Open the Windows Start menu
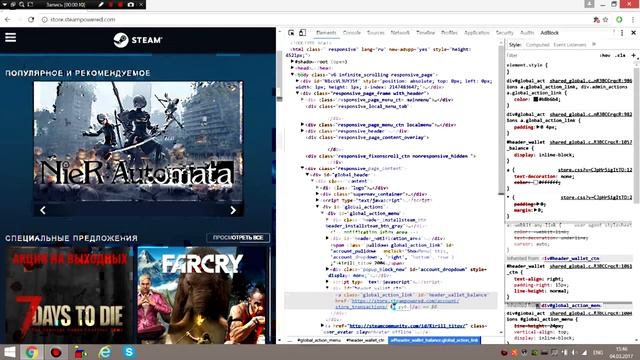Viewport: 640px width, 360px height. coord(9,352)
